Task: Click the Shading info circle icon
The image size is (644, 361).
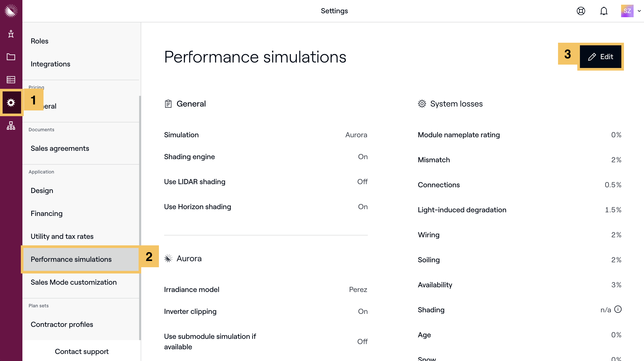Action: (618, 309)
